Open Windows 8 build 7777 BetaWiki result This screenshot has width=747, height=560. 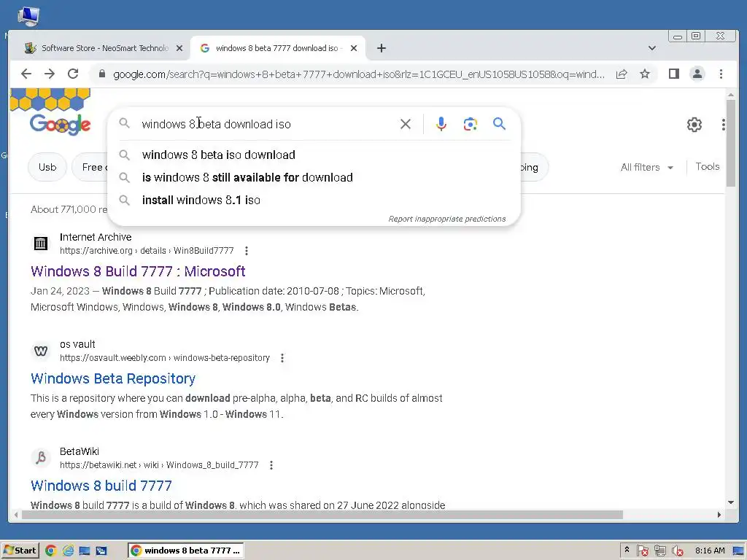[101, 486]
